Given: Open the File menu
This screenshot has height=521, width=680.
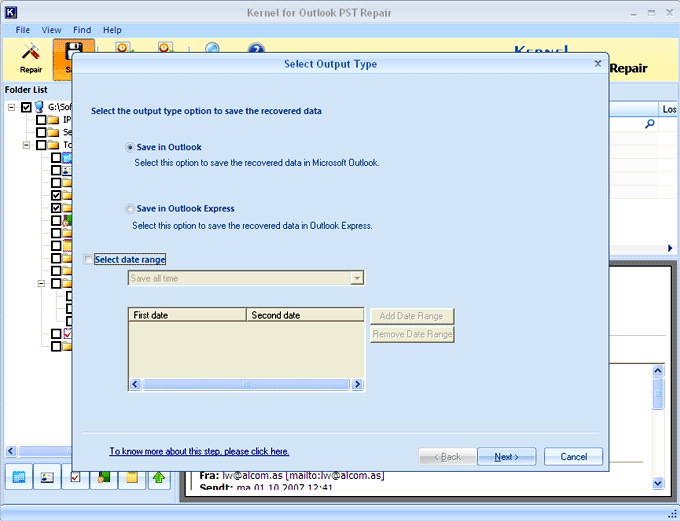Looking at the screenshot, I should (x=23, y=30).
